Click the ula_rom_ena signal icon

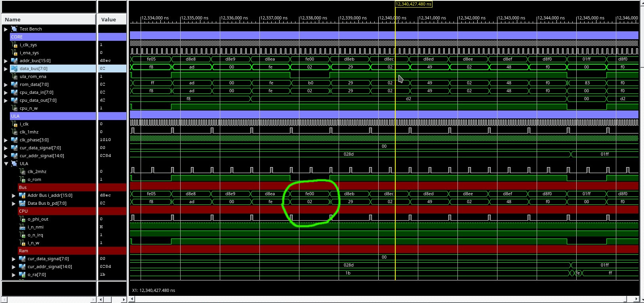pos(14,76)
